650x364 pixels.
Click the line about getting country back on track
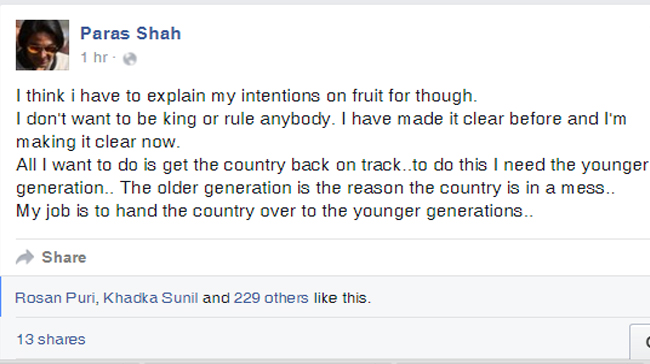(332, 165)
